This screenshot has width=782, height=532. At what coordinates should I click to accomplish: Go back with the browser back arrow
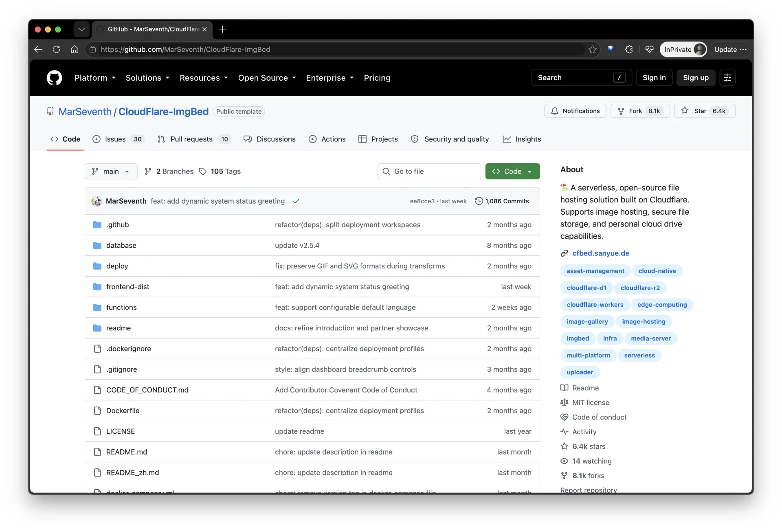pos(38,49)
